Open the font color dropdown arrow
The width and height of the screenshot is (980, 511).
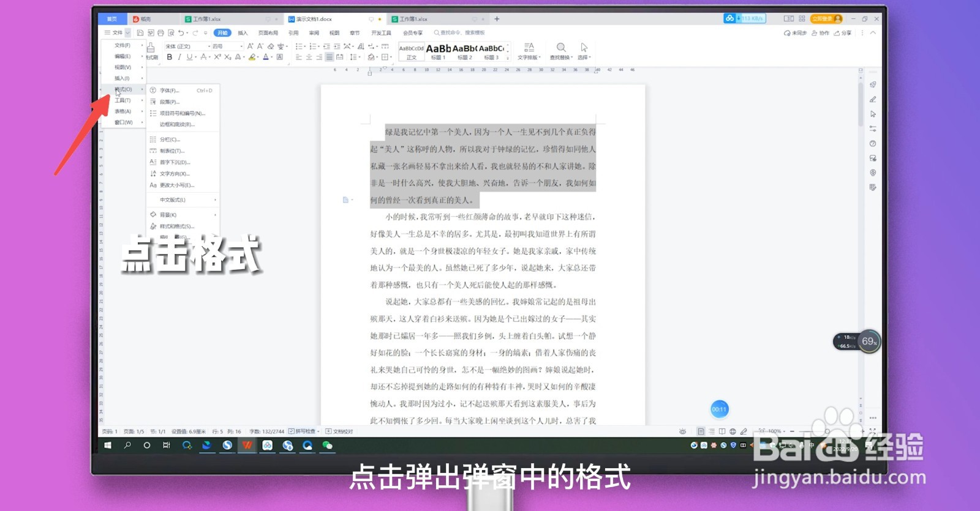click(x=272, y=58)
